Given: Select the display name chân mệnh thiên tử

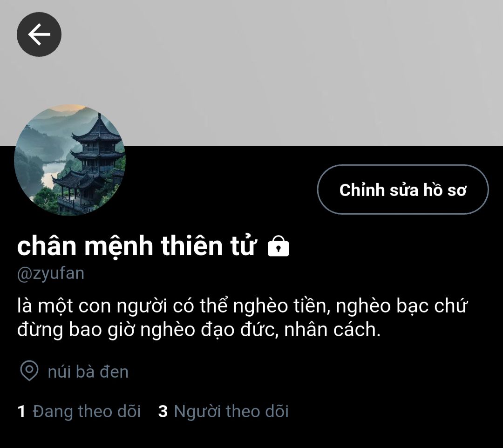Looking at the screenshot, I should click(137, 246).
